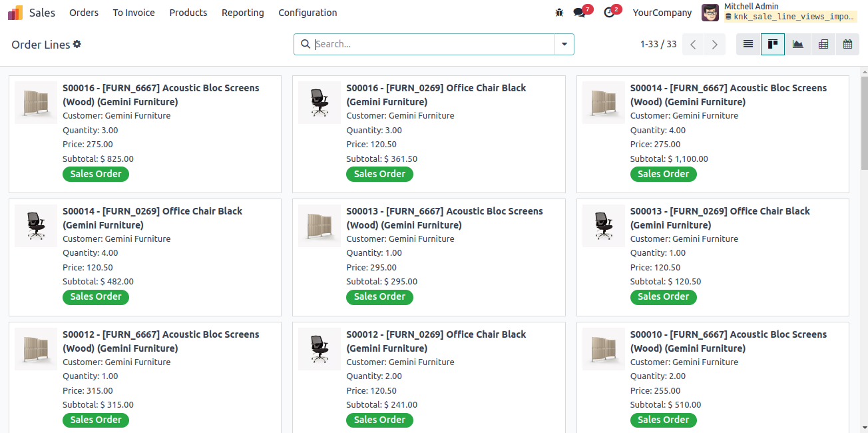Open the To Invoice menu
868x433 pixels.
(134, 13)
